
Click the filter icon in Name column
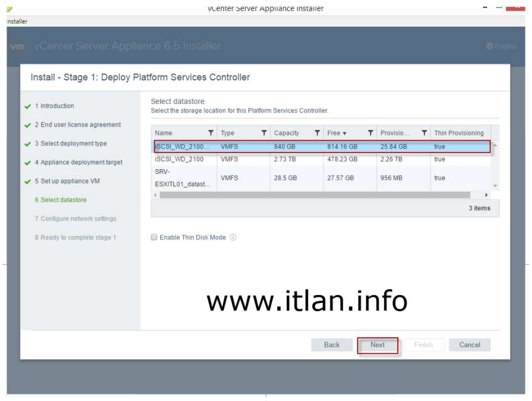coord(211,133)
